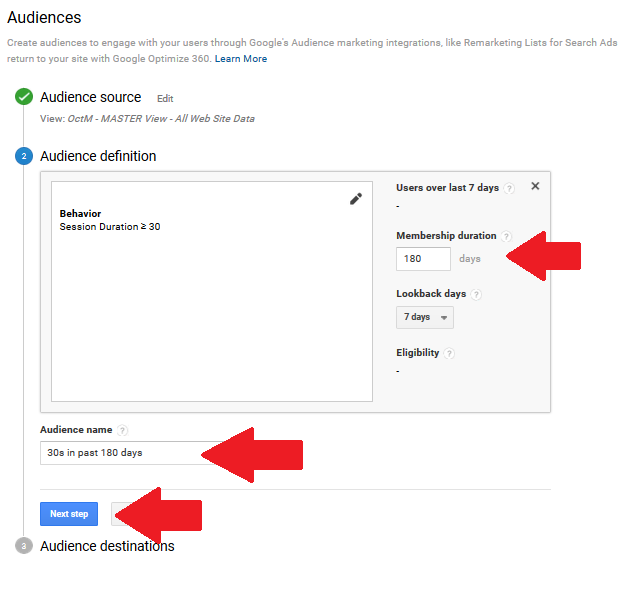Open help icon beside Lookback days
This screenshot has width=620, height=589.
476,294
